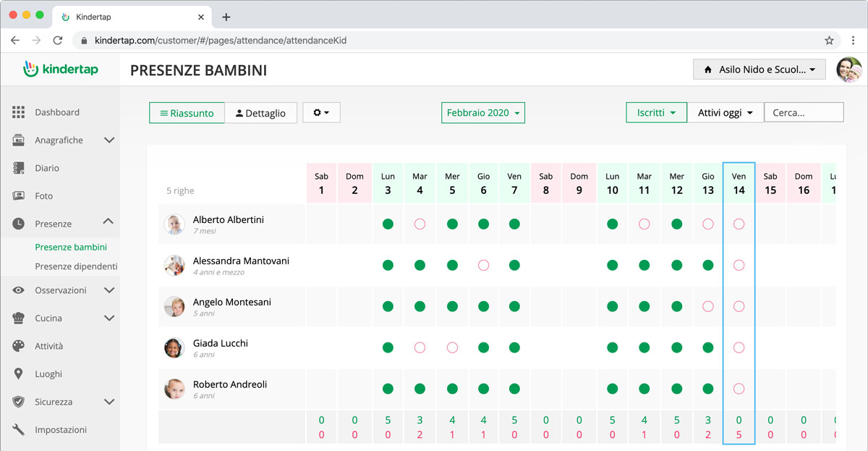868x451 pixels.
Task: Switch to the Dettaglio view tab
Action: coord(260,113)
